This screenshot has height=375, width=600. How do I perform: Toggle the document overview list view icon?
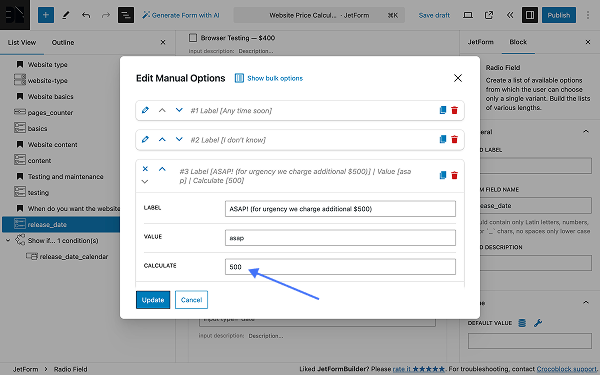click(126, 15)
